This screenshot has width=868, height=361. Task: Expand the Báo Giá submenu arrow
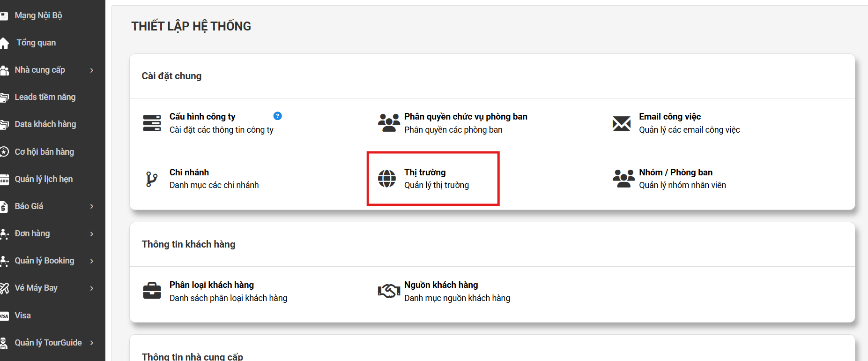[x=92, y=206]
